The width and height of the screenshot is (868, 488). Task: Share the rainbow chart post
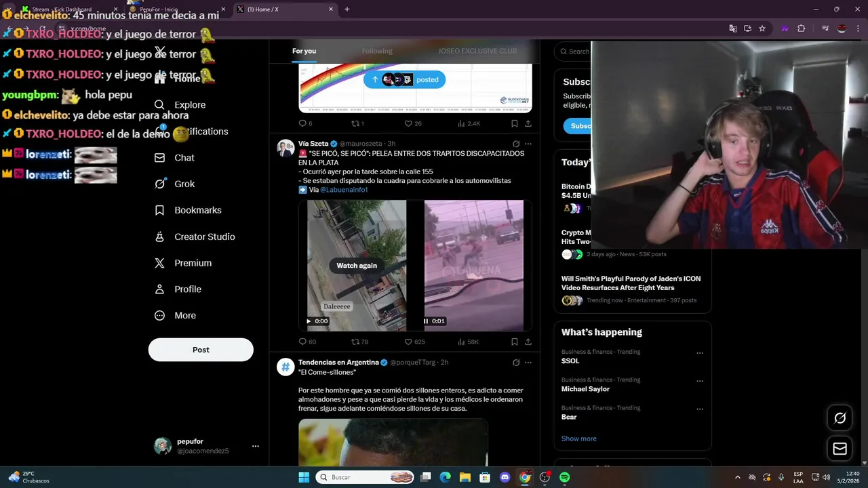pos(528,123)
